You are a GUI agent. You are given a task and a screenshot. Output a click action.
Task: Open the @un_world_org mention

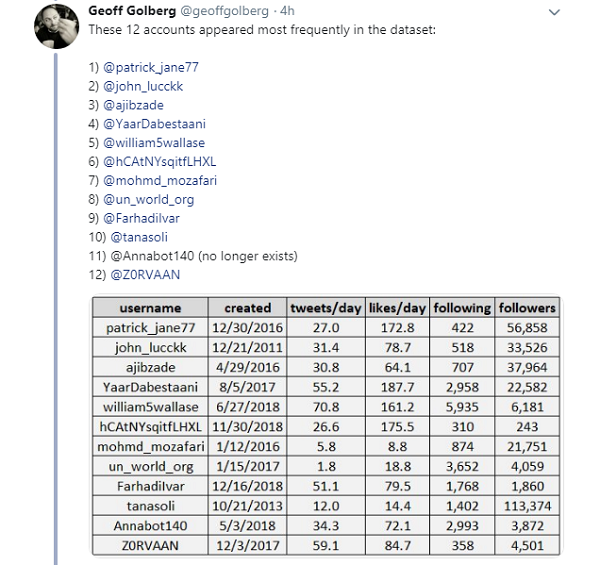click(x=149, y=199)
